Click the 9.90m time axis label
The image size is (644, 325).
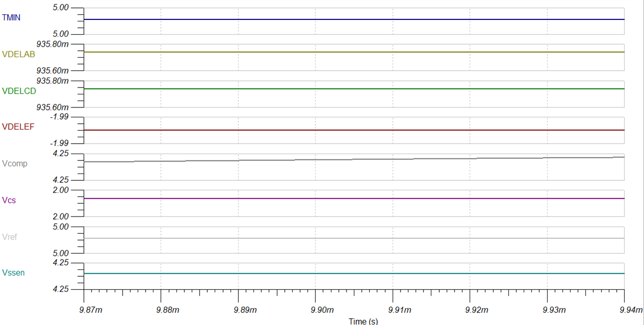[x=322, y=310]
